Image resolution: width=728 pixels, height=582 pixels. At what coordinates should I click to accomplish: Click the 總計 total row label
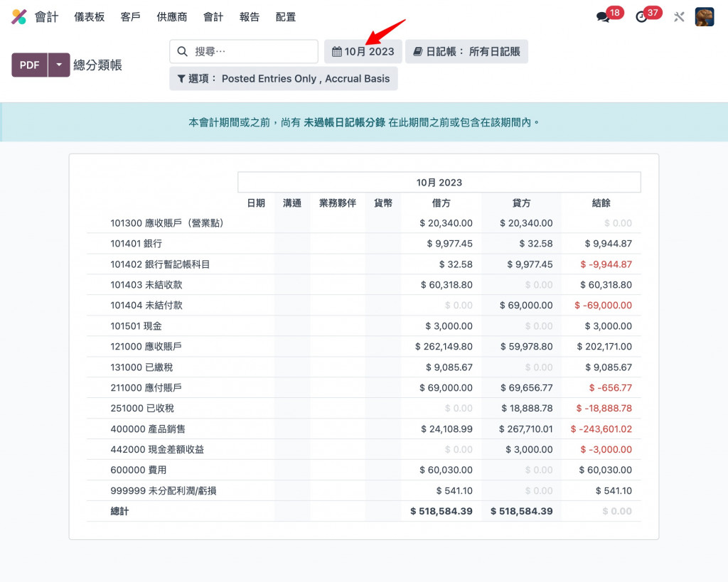[x=119, y=512]
